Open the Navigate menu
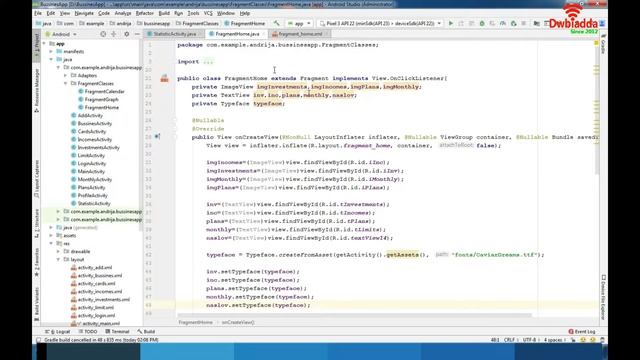The image size is (640, 360). [x=84, y=13]
